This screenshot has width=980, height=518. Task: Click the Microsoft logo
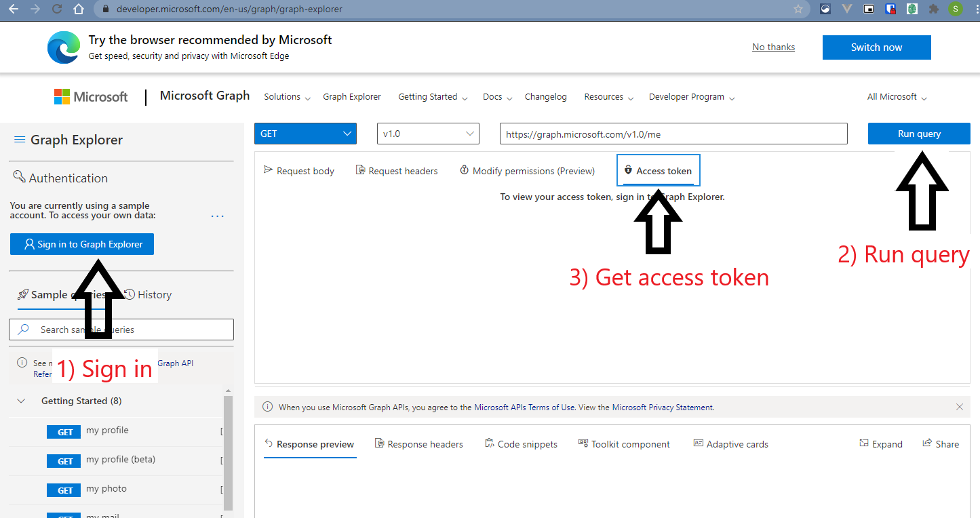tap(91, 97)
